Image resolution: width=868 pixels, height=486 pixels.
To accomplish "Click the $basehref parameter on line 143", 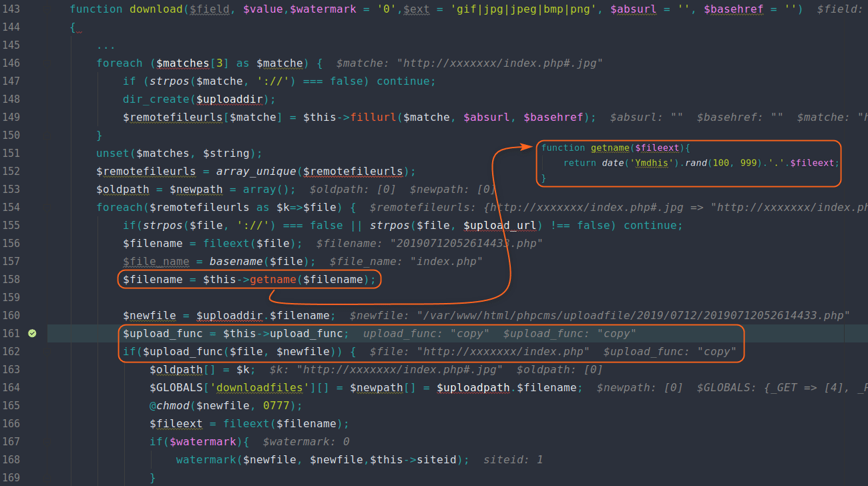I will (734, 9).
